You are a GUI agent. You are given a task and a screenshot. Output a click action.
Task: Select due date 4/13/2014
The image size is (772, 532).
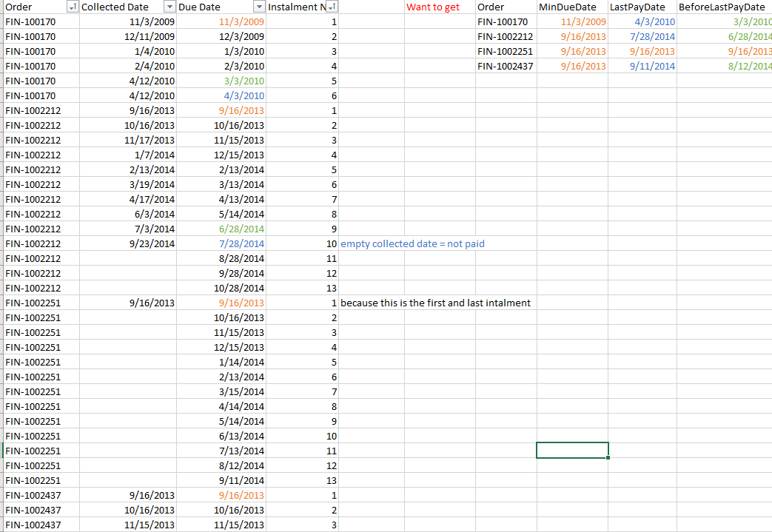point(221,199)
